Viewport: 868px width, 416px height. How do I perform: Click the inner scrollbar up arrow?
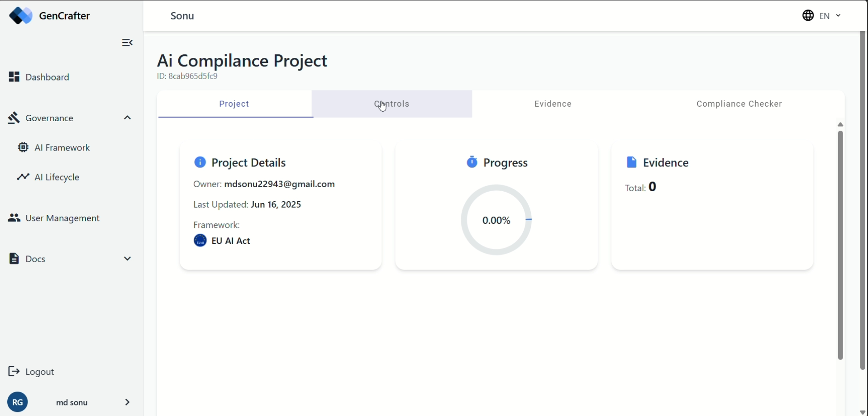(840, 124)
